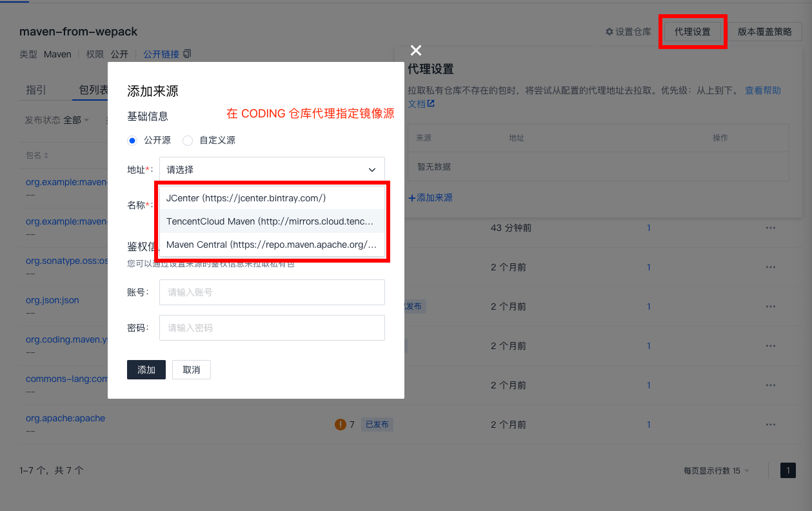This screenshot has height=511, width=812.
Task: Click the 添加 button in dialog
Action: click(146, 370)
